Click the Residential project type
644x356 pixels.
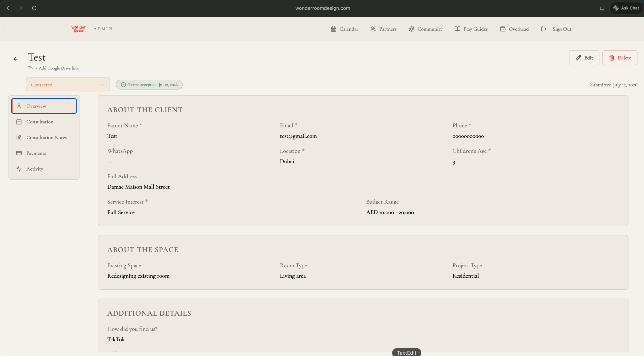466,276
